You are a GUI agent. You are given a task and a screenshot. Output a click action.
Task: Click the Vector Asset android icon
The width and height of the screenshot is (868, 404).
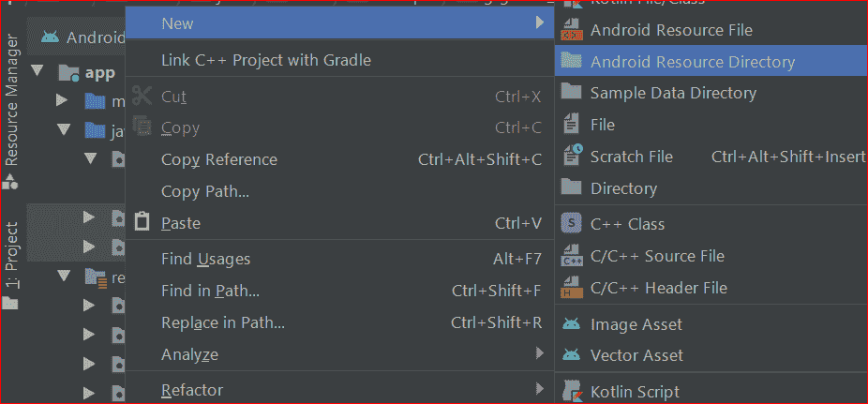click(x=571, y=354)
